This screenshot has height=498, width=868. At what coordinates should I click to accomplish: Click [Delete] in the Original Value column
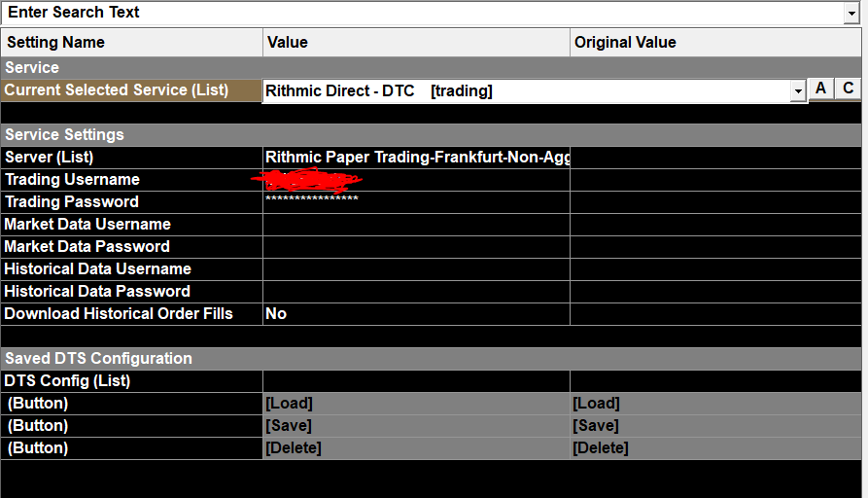point(715,448)
